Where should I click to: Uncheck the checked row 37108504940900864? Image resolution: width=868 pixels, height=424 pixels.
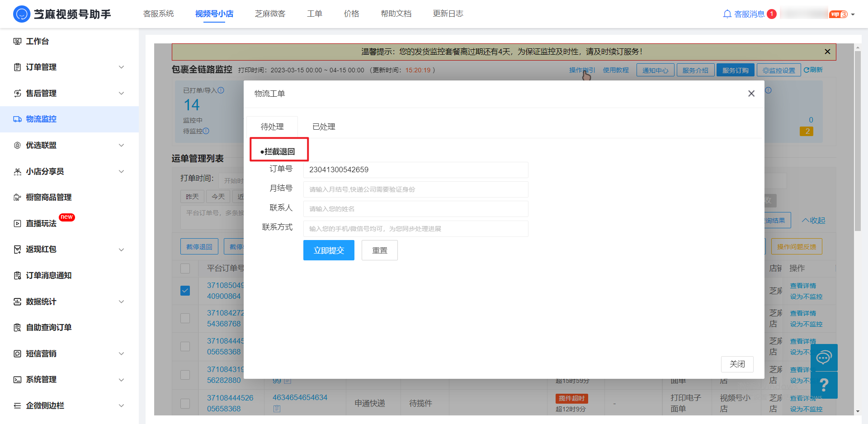click(185, 291)
